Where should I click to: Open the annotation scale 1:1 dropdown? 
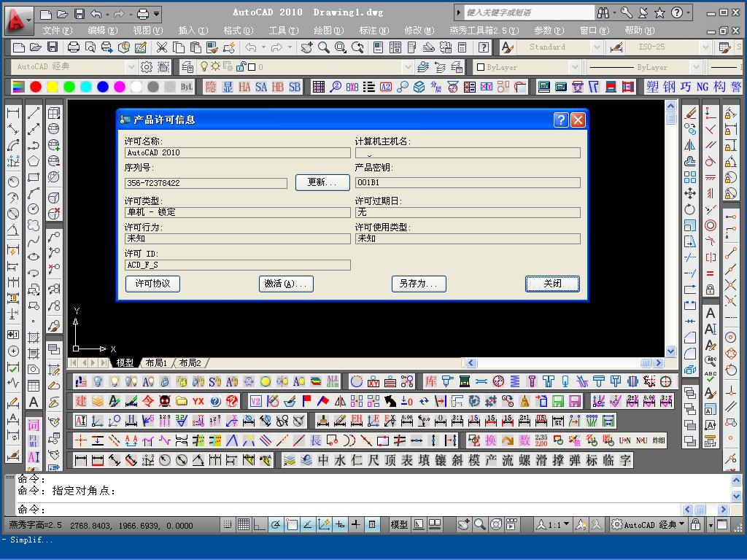click(553, 525)
